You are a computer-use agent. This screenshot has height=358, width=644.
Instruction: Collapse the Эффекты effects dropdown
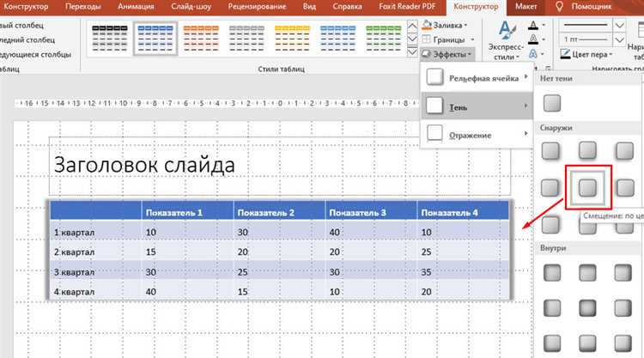(447, 54)
